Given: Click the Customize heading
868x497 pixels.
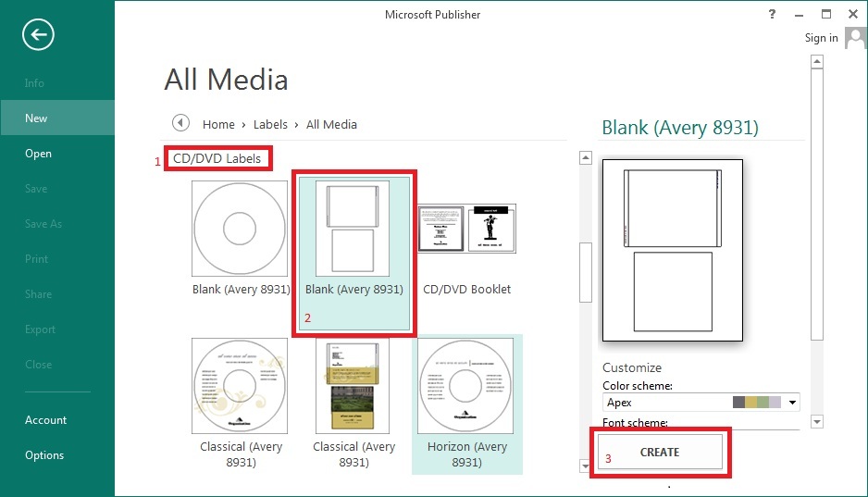Looking at the screenshot, I should point(632,367).
